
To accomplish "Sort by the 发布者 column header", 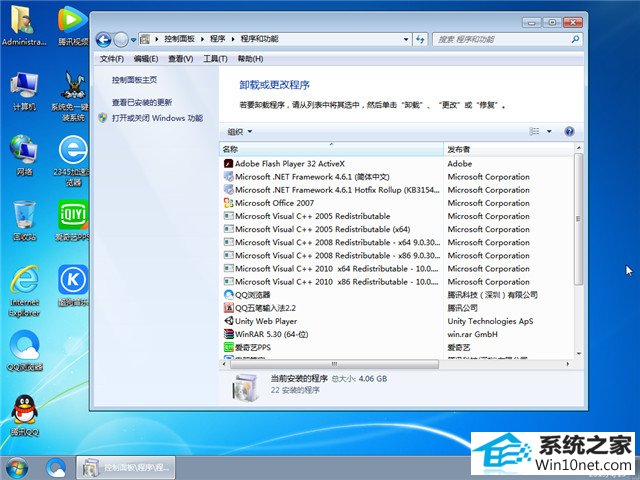I will 509,149.
